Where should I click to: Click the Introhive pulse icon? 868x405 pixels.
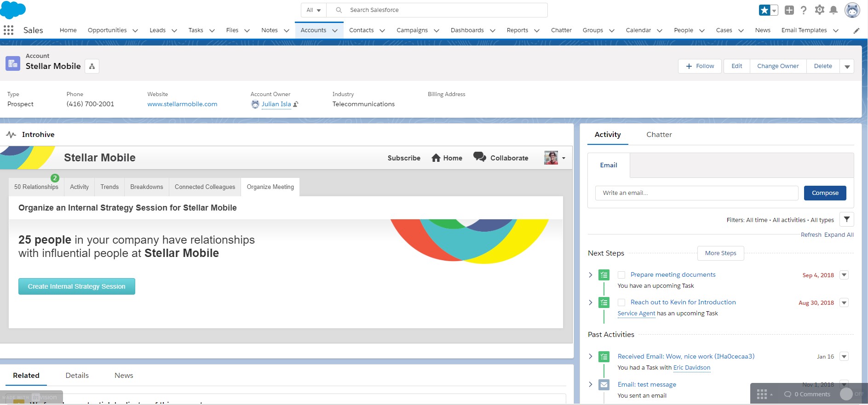tap(11, 135)
